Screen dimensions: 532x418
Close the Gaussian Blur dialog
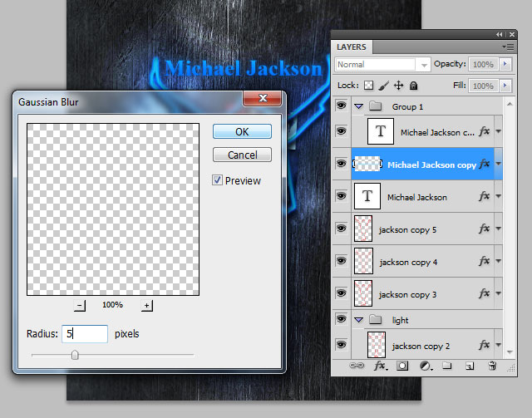[x=263, y=98]
